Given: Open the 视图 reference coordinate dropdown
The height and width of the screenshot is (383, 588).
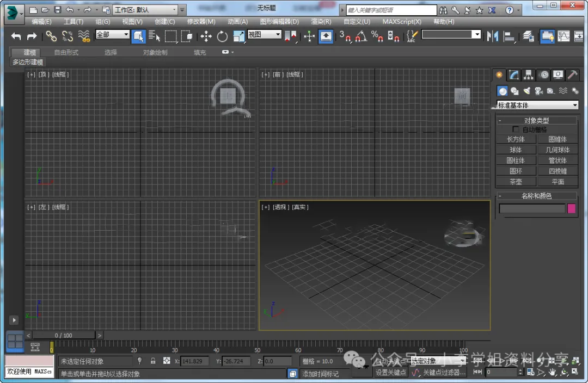Looking at the screenshot, I should click(265, 34).
